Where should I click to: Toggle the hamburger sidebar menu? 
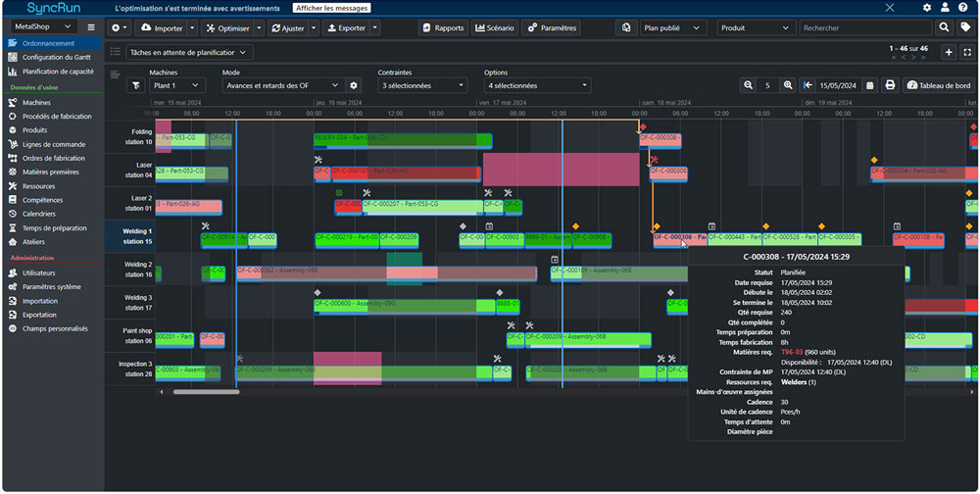click(x=91, y=26)
